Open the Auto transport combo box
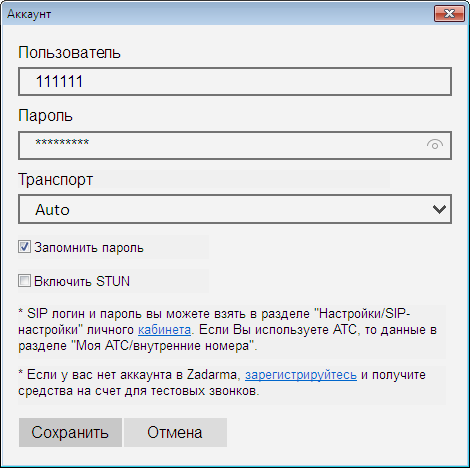The width and height of the screenshot is (470, 468). pos(235,209)
